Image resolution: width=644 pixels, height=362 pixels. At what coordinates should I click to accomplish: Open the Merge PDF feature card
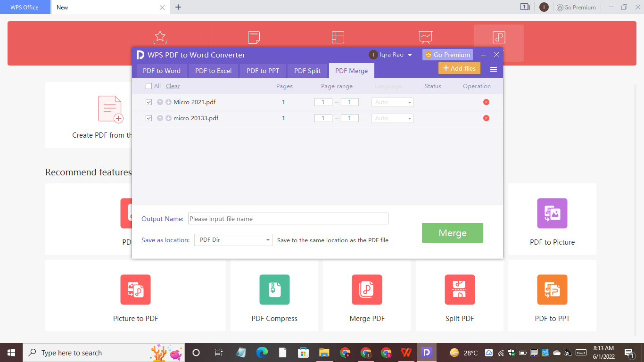pyautogui.click(x=367, y=296)
